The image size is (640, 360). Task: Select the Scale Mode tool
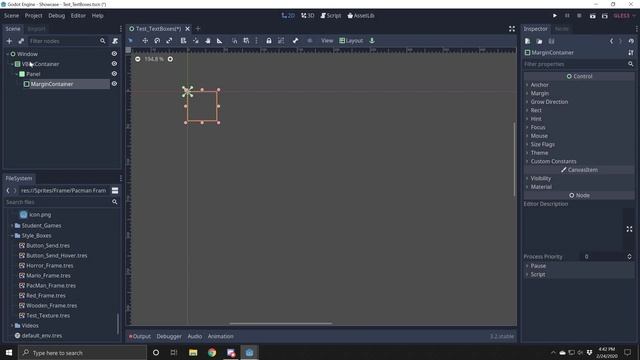[x=169, y=40]
